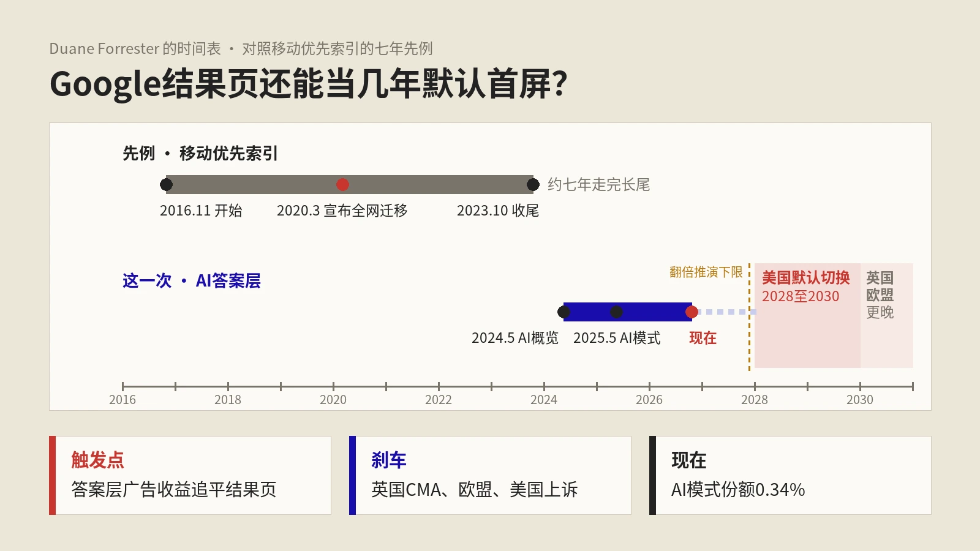Click the black end dot above "2023.10 收尾"
The image size is (980, 551).
tap(533, 184)
